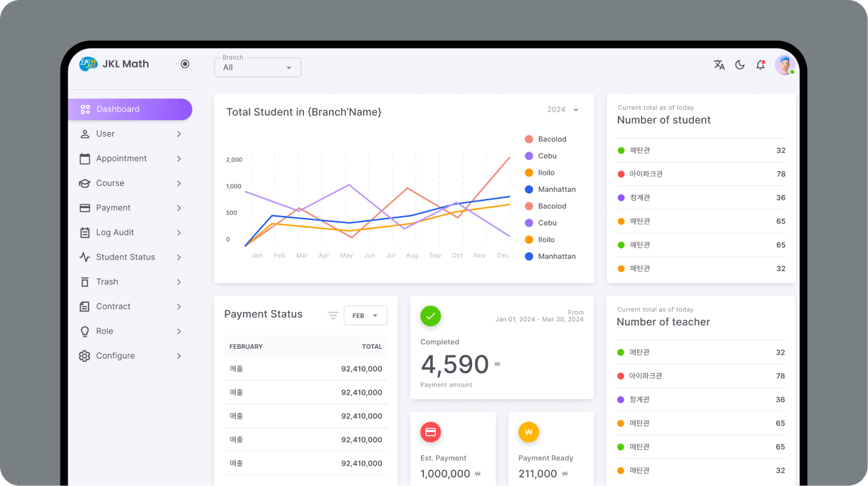Click the filter icon beside Payment Status
868x486 pixels.
point(333,315)
